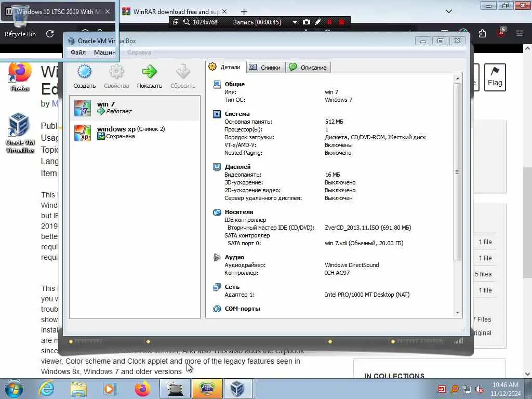Click the Система chip icon
Screen dimensions: 532x399
coord(217,114)
